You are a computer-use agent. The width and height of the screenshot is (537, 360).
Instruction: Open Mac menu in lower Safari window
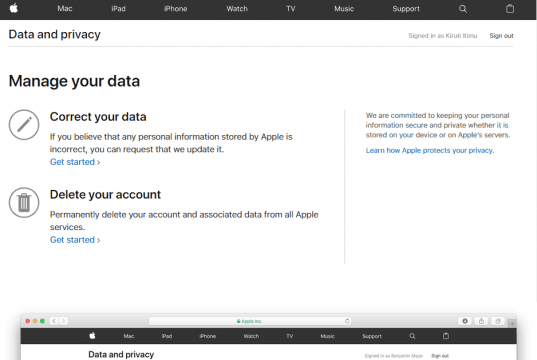pos(129,336)
